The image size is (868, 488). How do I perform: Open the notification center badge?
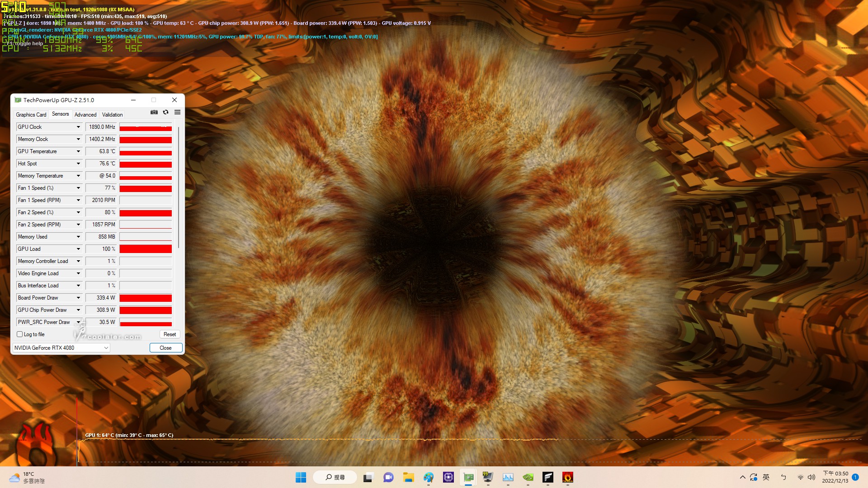click(855, 477)
